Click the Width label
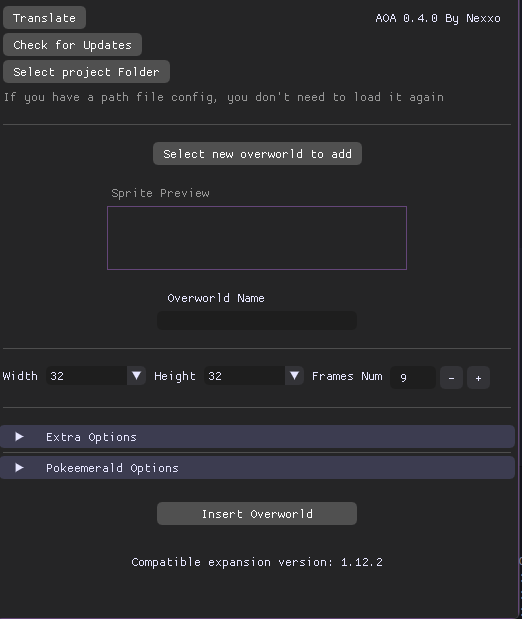Viewport: 522px width, 619px height. pos(20,376)
